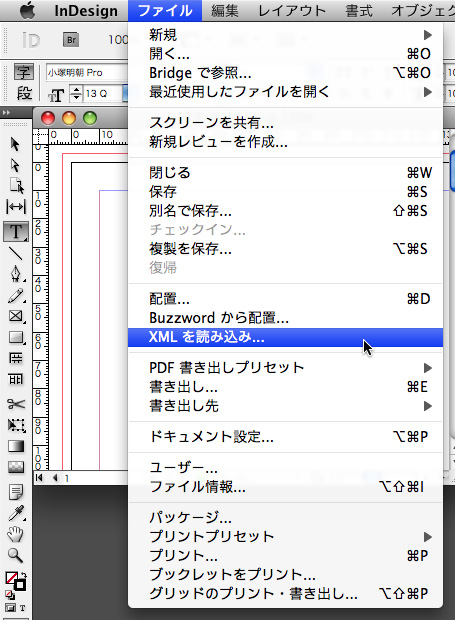Click the 字 character formatting controls button
Image resolution: width=455 pixels, height=620 pixels.
tap(24, 73)
